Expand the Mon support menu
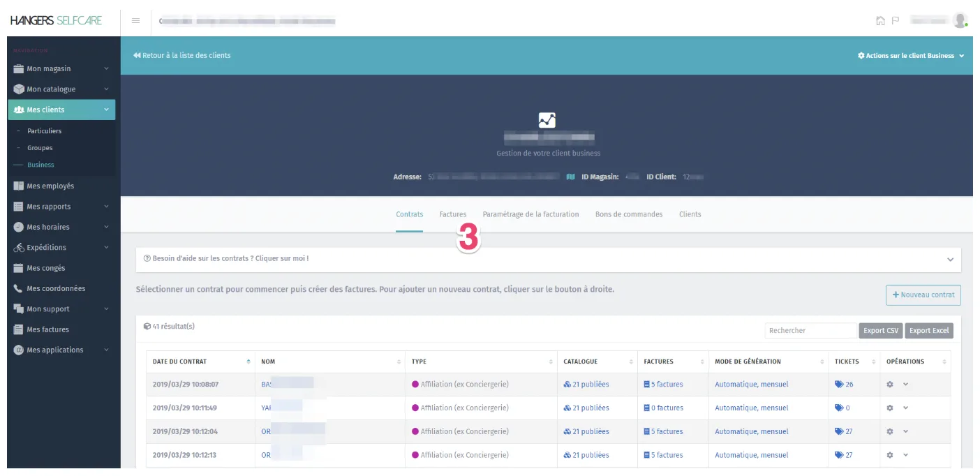 click(x=106, y=309)
